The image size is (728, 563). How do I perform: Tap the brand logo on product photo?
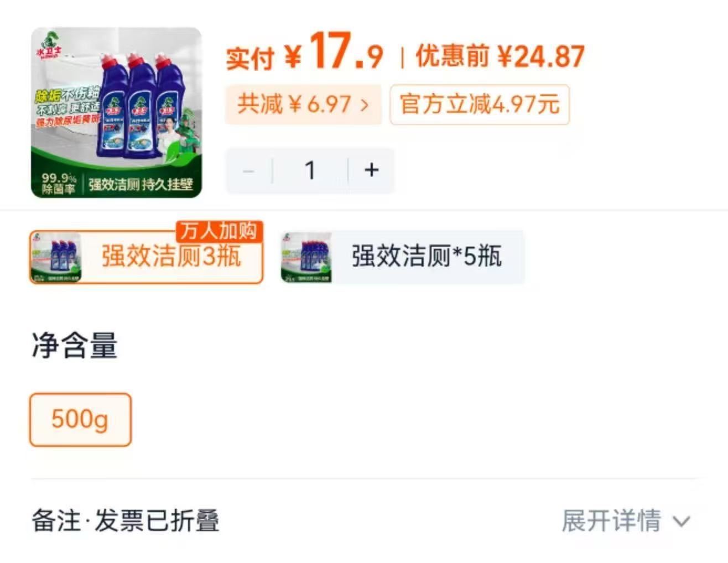pos(49,44)
